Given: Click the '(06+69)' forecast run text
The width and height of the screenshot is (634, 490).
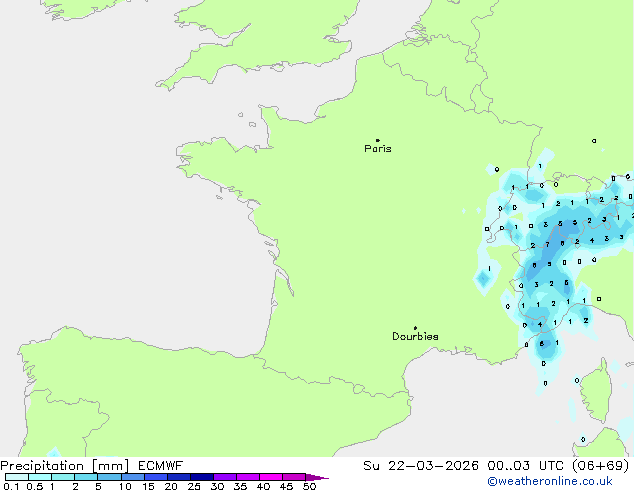Looking at the screenshot, I should (601, 466).
